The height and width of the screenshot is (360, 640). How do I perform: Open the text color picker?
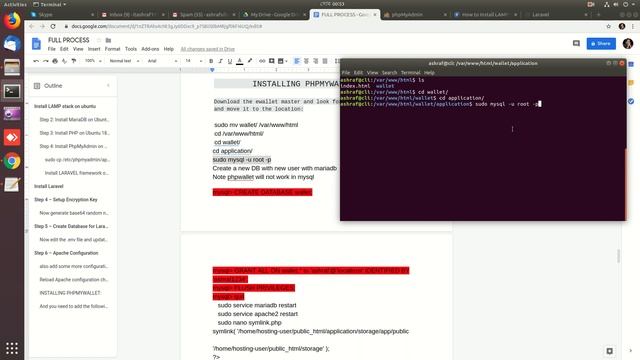240,61
